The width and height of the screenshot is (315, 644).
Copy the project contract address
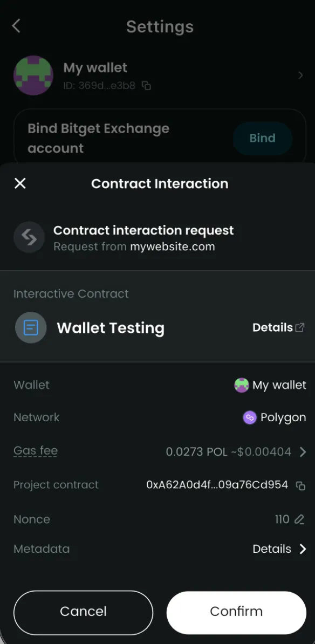(300, 485)
